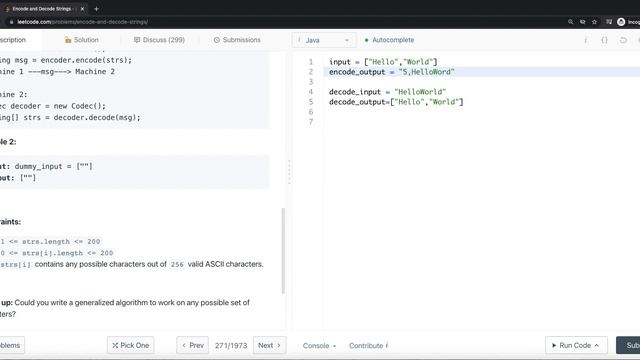640x360 pixels.
Task: Place cursor on editor line 1, the input line
Action: pos(383,62)
